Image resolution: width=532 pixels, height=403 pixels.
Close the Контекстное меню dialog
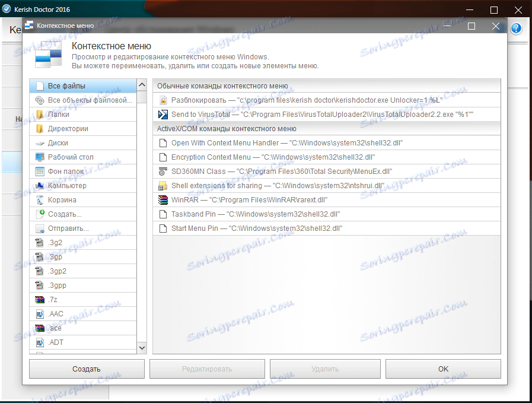[x=495, y=26]
